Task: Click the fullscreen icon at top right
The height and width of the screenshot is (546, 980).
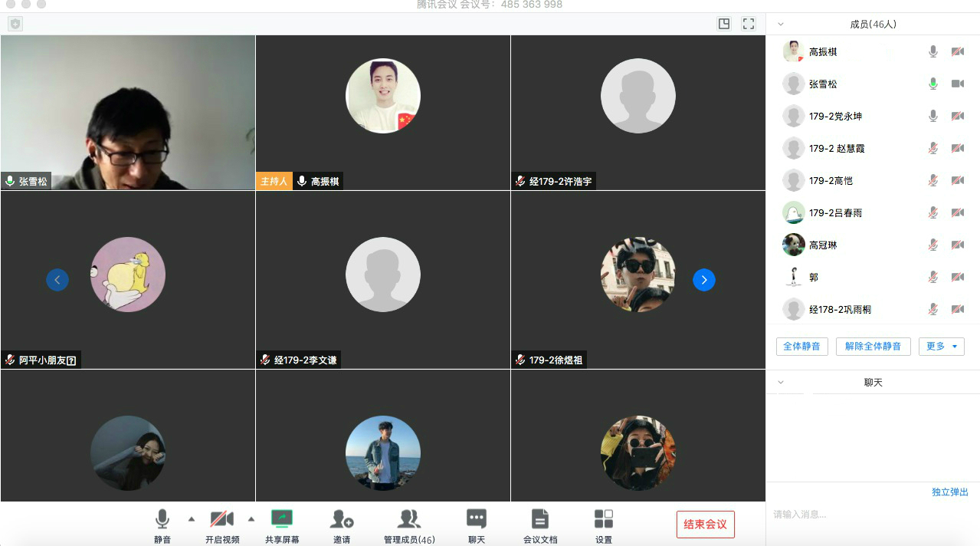Action: coord(749,24)
